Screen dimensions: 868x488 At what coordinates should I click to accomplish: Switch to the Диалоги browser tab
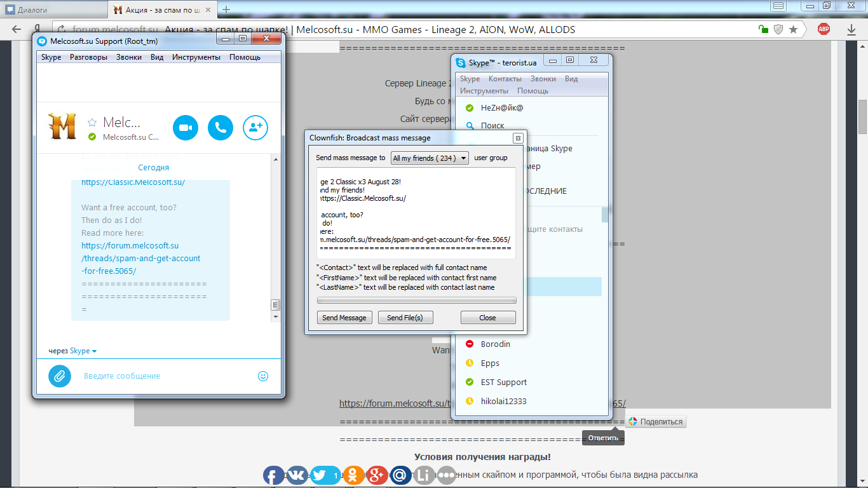click(x=53, y=10)
